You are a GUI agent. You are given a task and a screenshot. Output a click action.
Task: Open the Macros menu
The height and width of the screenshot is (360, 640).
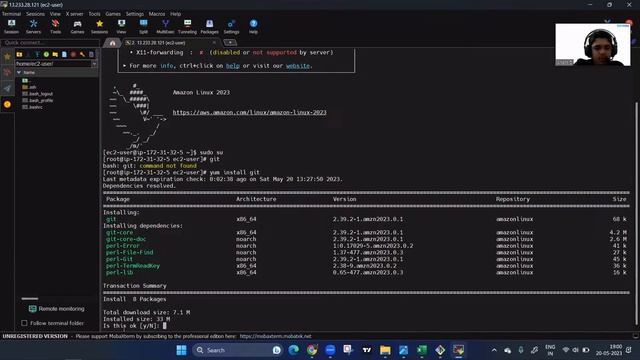pos(157,14)
